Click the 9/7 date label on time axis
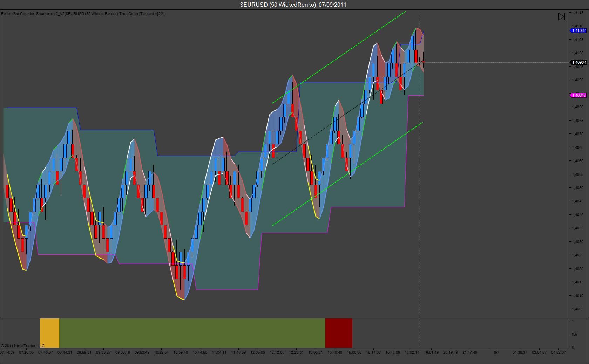The image size is (589, 364). [496, 352]
